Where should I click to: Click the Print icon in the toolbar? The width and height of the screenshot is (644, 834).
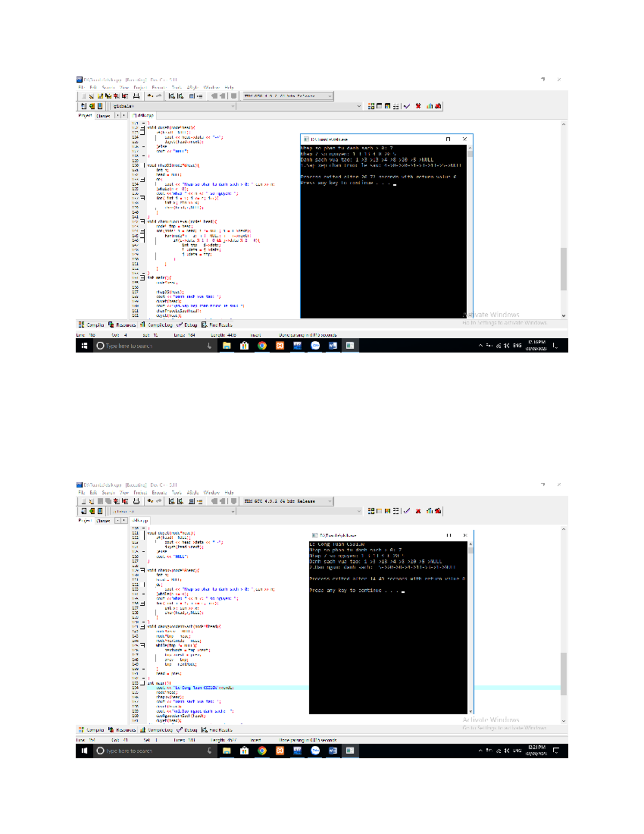click(x=136, y=96)
